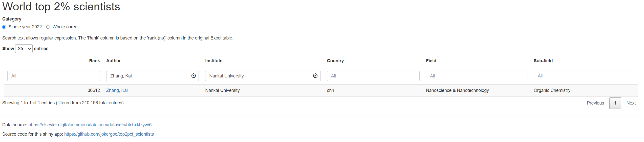The image size is (644, 142).
Task: Focus the Field filter input field
Action: tap(477, 76)
